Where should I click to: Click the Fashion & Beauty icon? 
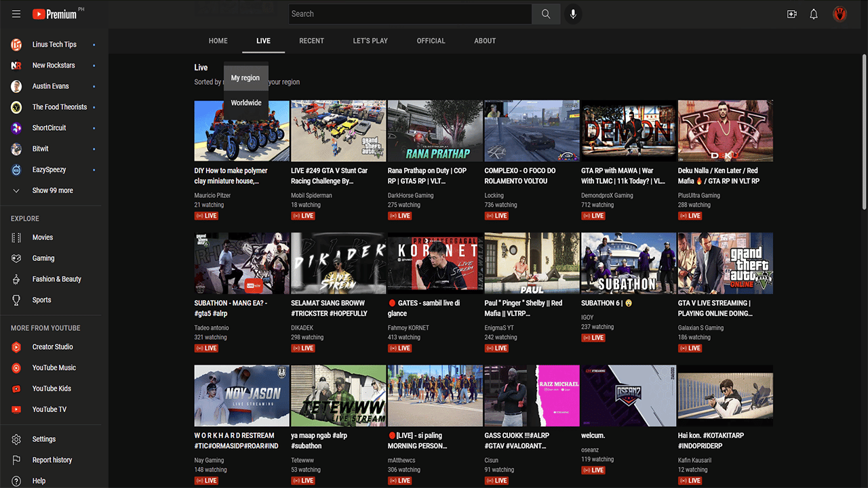coord(16,279)
